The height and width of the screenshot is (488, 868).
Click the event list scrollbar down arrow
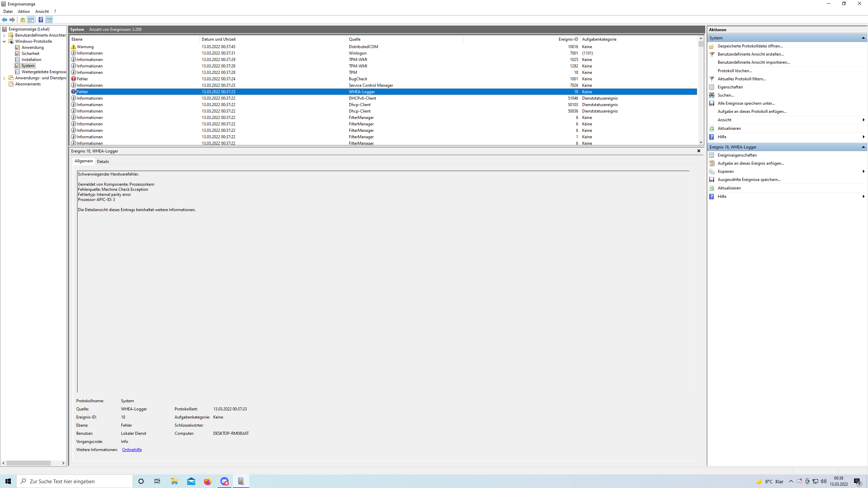701,142
